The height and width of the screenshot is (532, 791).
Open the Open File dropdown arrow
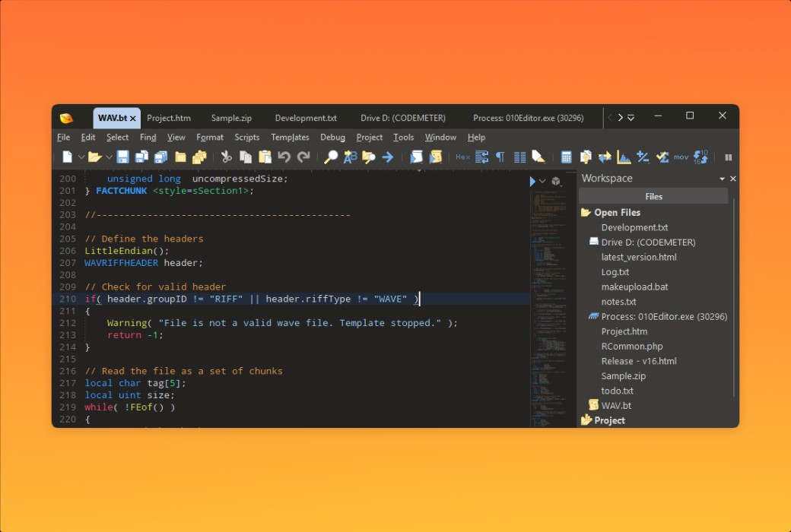pos(109,157)
